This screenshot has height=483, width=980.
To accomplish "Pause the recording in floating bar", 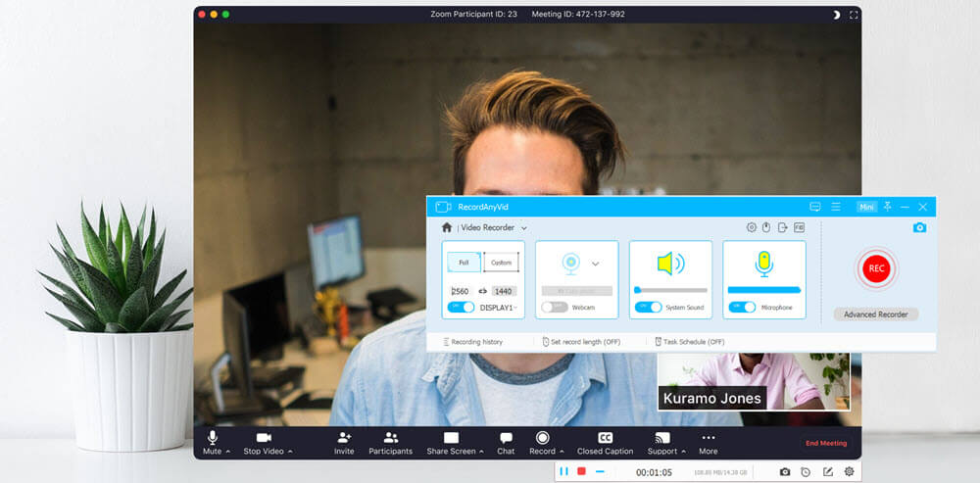I will click(x=563, y=472).
